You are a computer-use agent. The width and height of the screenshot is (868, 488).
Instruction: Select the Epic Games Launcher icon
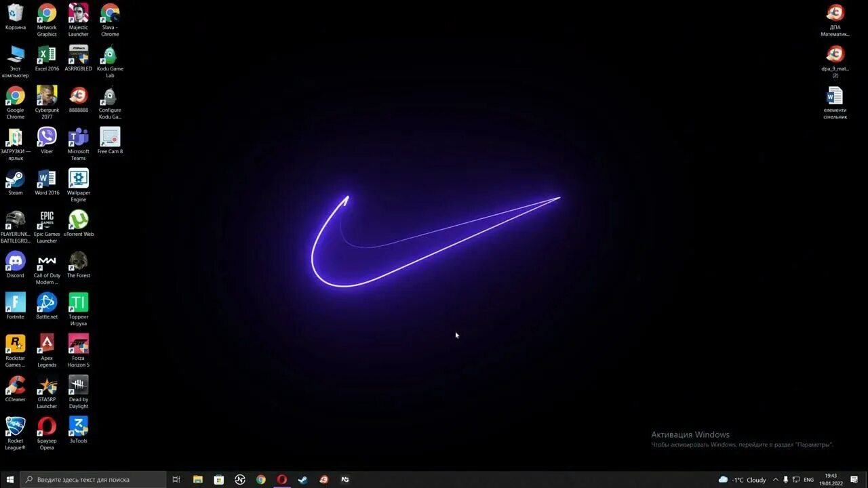[x=47, y=227]
